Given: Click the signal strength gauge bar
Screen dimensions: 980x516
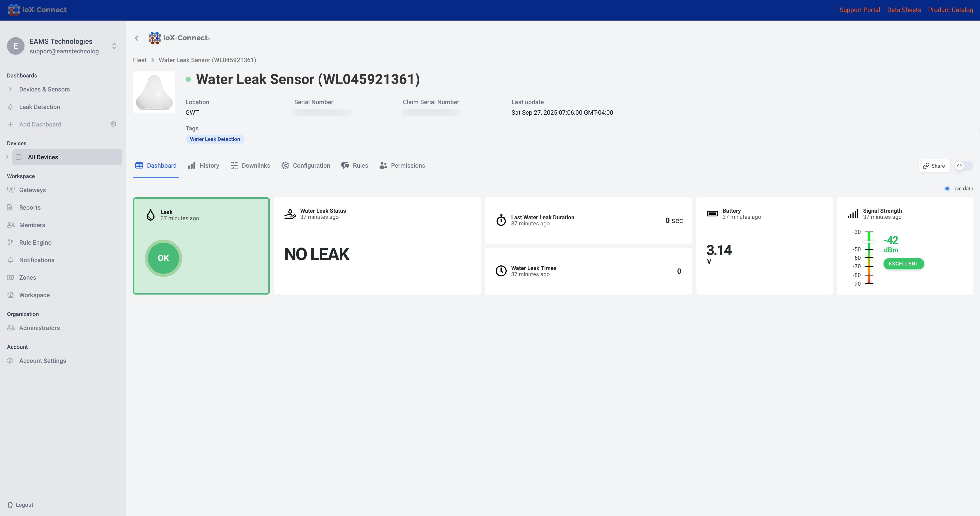Looking at the screenshot, I should (x=869, y=258).
